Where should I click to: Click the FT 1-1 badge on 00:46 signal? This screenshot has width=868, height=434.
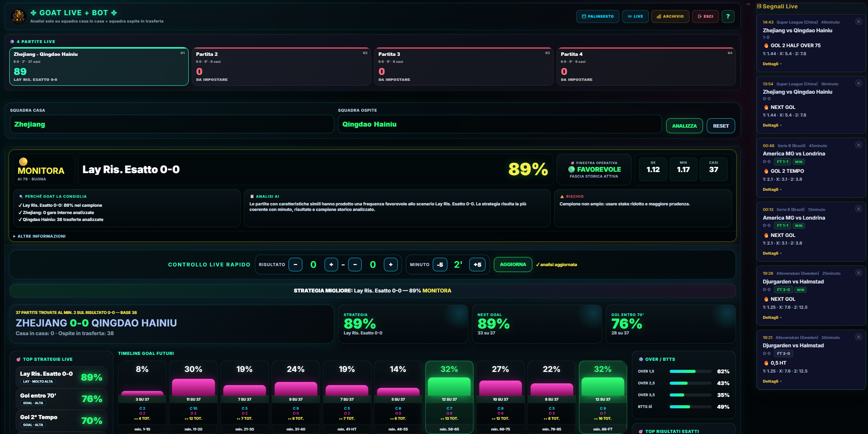pyautogui.click(x=782, y=162)
